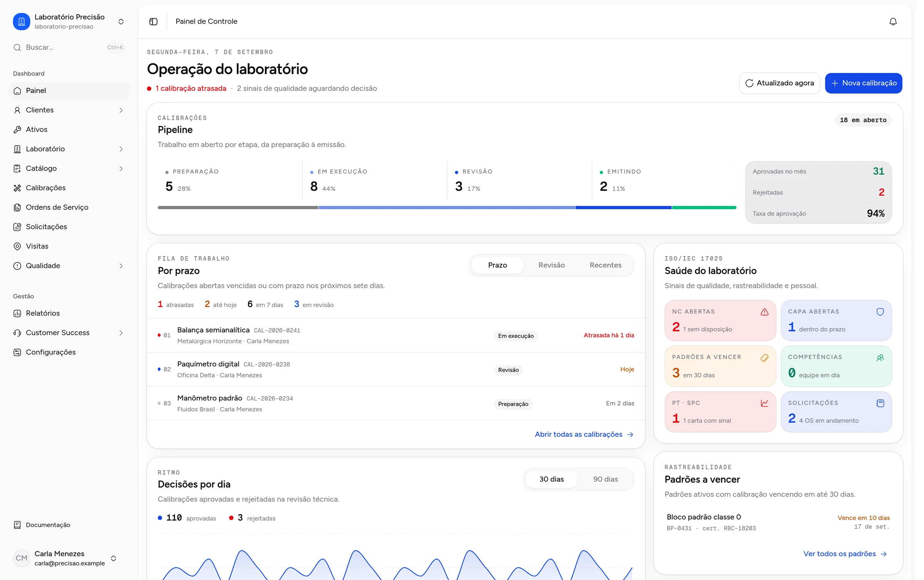Viewport: 924px width, 580px height.
Task: Click the Visitas map pin icon
Action: (x=17, y=246)
